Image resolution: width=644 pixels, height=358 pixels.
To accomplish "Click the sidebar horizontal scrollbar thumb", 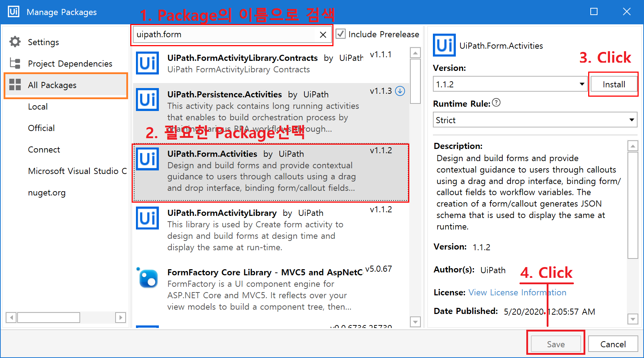I will [x=49, y=317].
